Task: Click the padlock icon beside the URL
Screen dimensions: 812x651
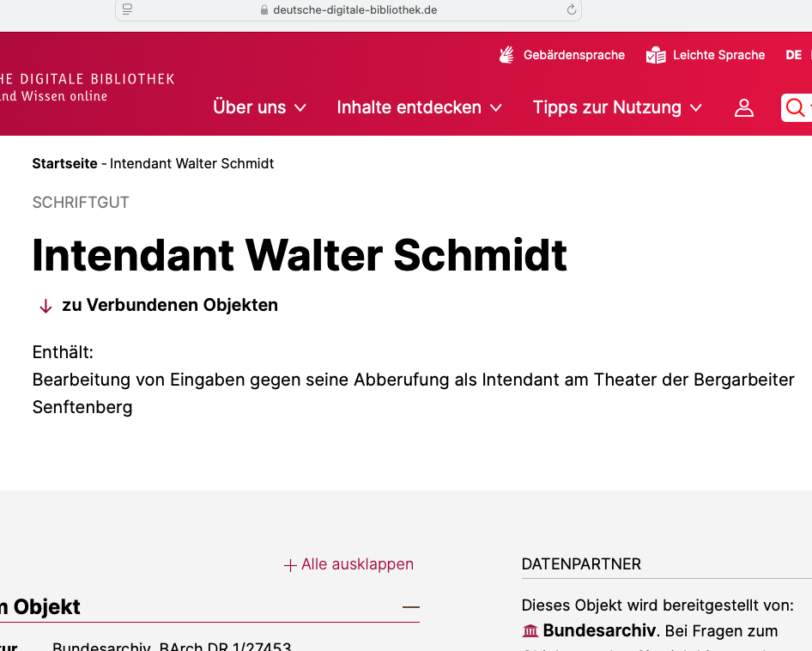Action: click(x=264, y=10)
